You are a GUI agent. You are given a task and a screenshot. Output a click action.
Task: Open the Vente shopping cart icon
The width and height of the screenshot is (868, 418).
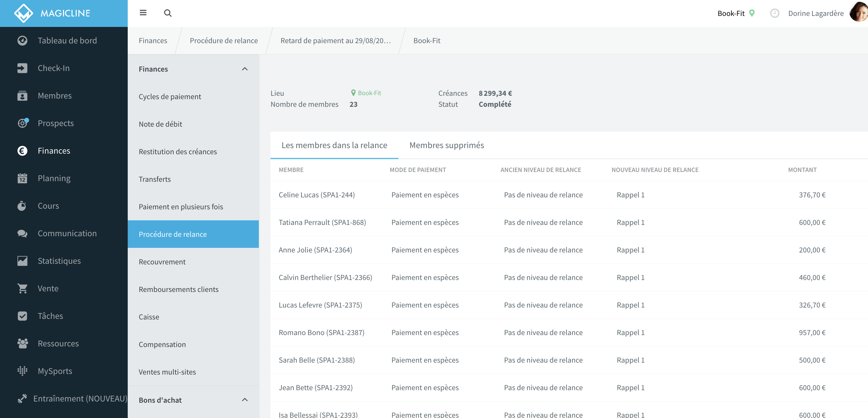pos(22,289)
